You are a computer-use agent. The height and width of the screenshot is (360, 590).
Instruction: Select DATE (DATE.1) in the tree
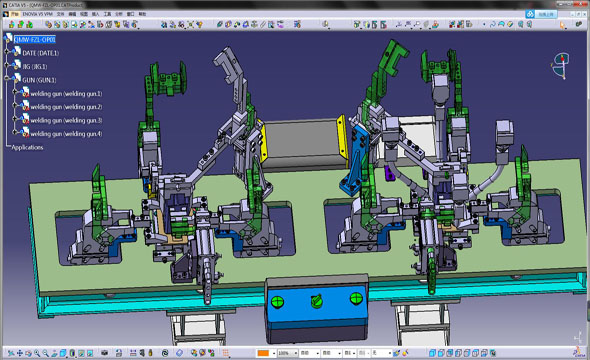(41, 53)
